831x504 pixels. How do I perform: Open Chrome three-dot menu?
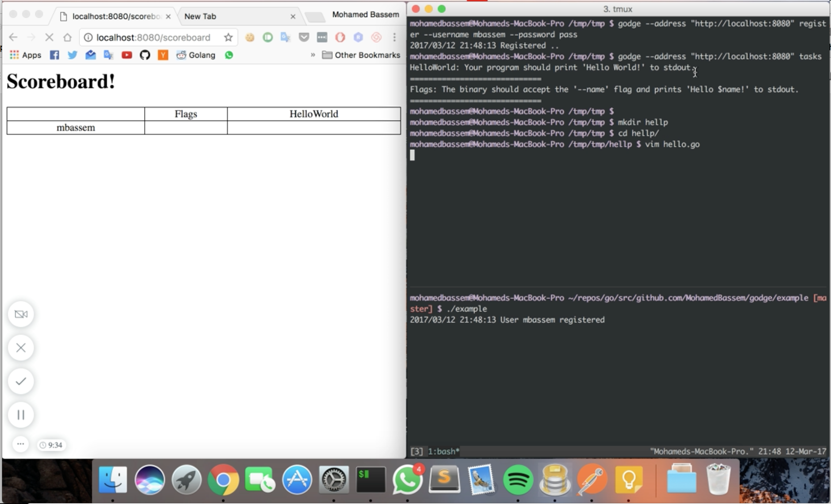394,37
